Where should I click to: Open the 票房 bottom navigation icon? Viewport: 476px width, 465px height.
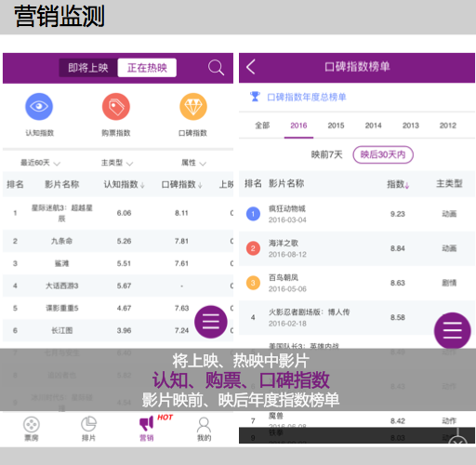[x=32, y=429]
